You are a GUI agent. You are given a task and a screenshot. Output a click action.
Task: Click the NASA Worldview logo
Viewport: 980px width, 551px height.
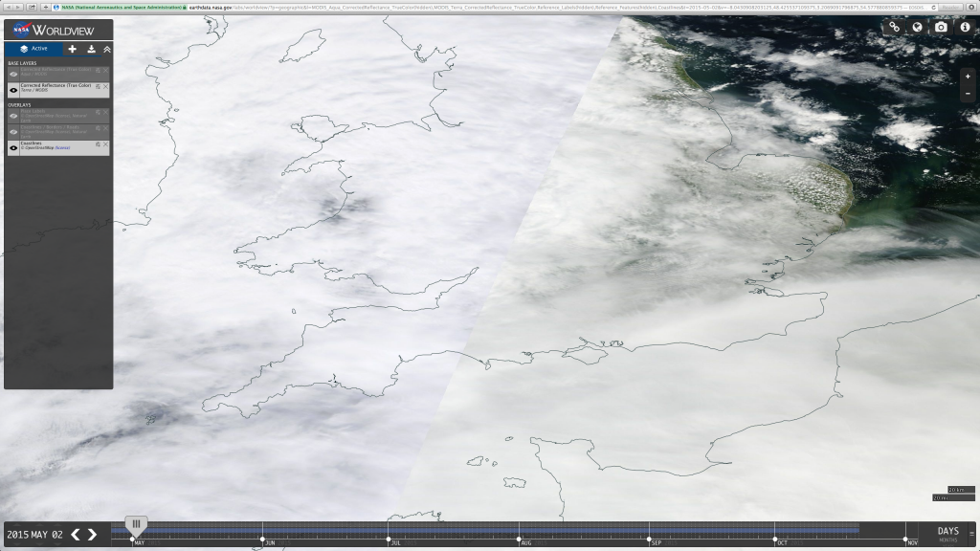[54, 30]
